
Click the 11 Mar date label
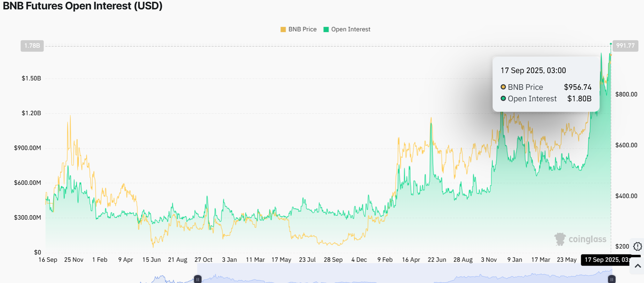click(x=255, y=260)
